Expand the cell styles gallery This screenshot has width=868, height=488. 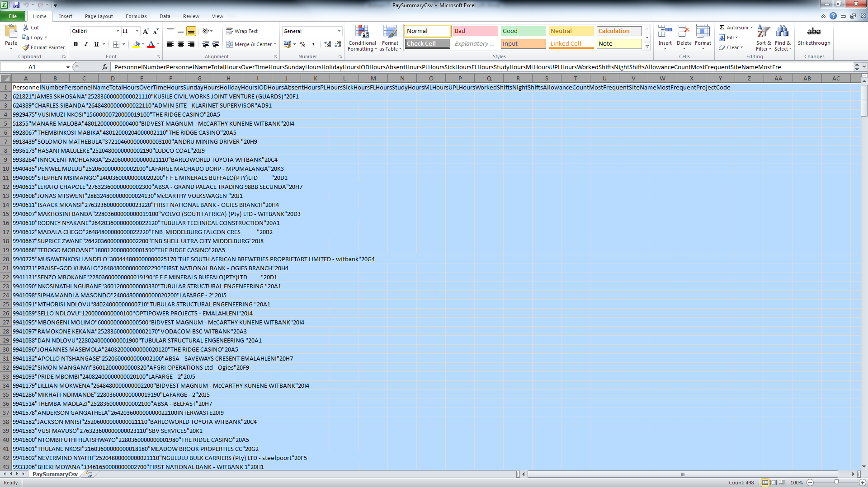647,47
